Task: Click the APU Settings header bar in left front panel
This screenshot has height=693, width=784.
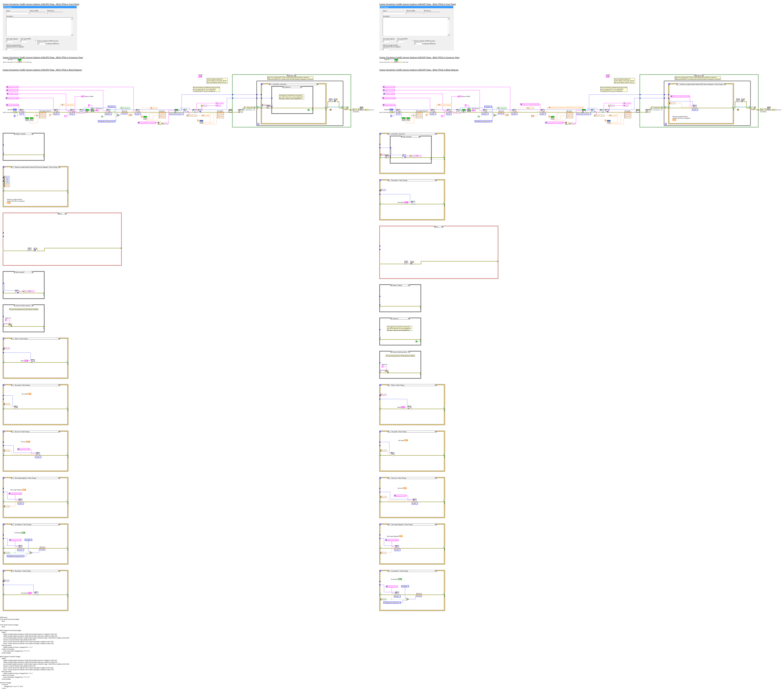Action: [40, 7]
